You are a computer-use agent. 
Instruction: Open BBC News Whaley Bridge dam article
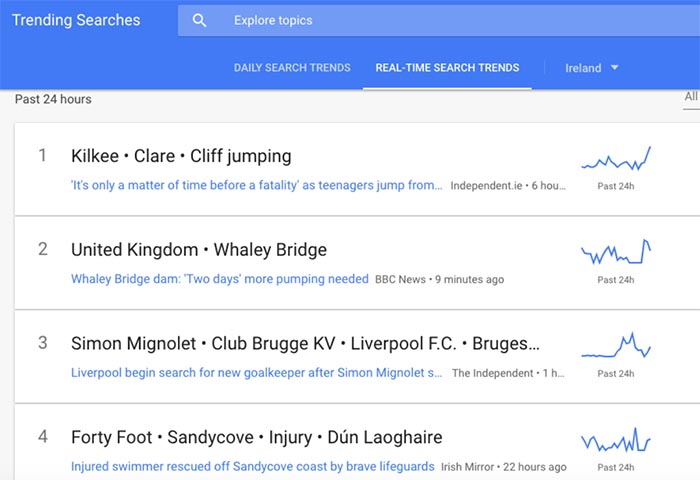(x=220, y=279)
